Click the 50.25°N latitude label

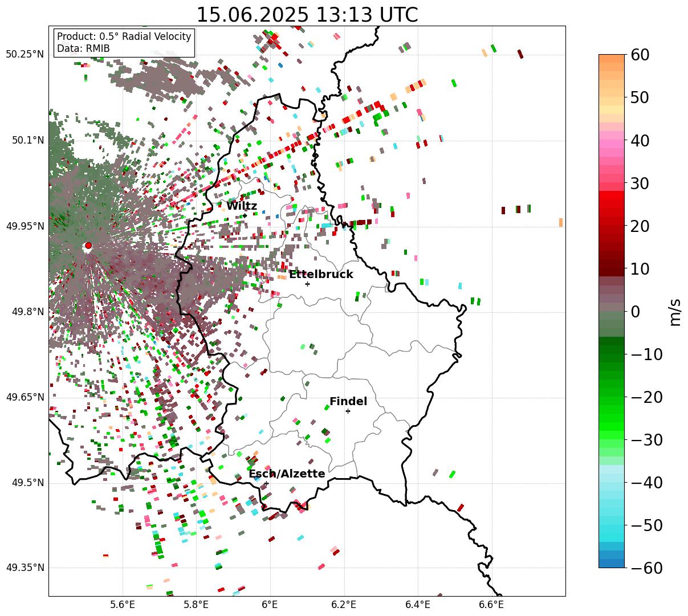25,55
